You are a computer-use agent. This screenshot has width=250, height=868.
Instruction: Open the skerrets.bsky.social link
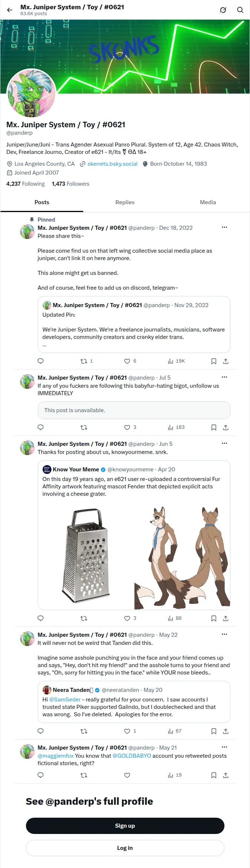(112, 164)
